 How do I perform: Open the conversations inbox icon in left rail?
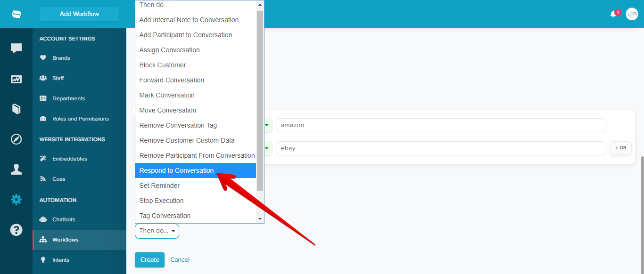click(17, 48)
